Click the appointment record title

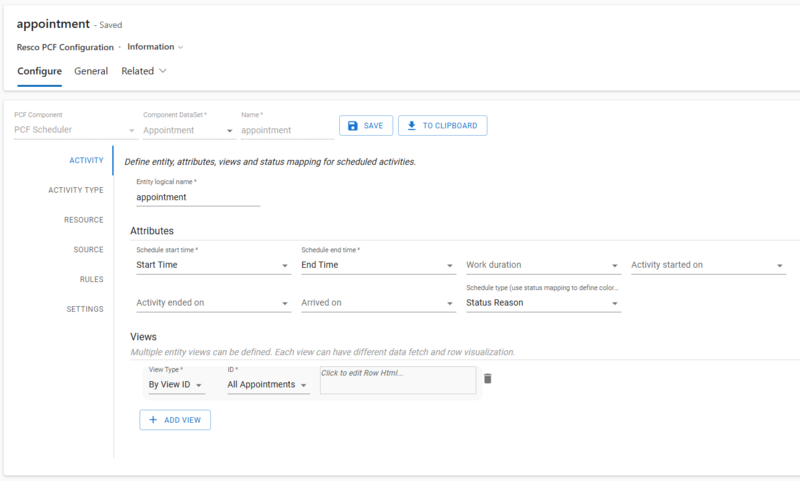tap(53, 24)
